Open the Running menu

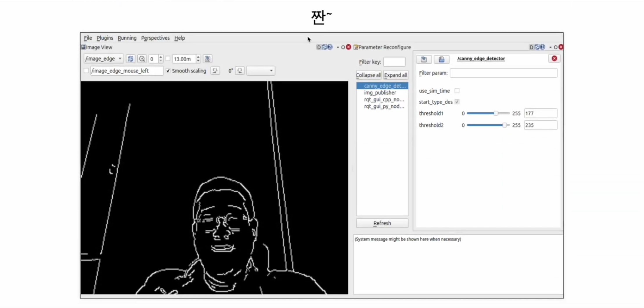(x=127, y=38)
